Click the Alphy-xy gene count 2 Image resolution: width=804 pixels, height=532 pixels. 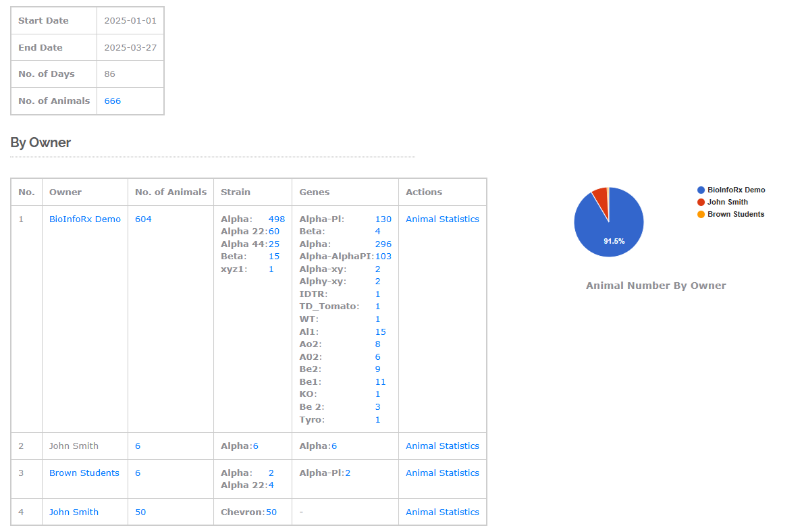pyautogui.click(x=378, y=281)
